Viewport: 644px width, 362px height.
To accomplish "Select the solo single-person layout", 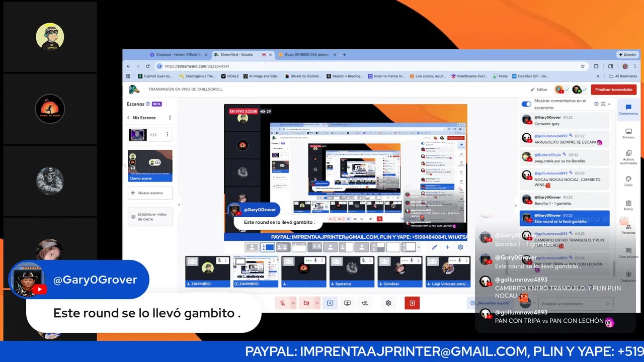I will tap(252, 247).
